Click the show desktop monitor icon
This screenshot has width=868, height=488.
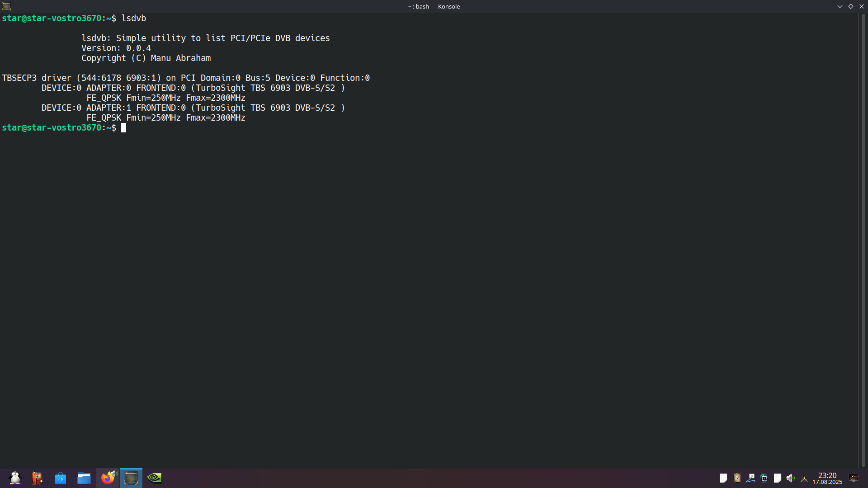coord(854,478)
